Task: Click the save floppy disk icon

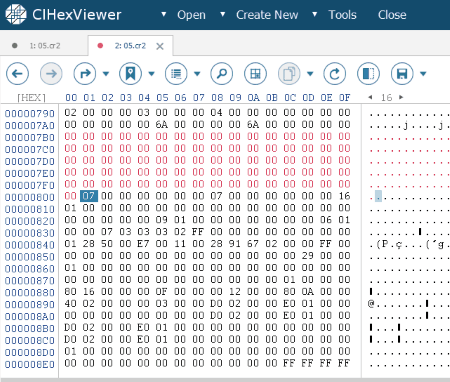Action: (x=402, y=73)
